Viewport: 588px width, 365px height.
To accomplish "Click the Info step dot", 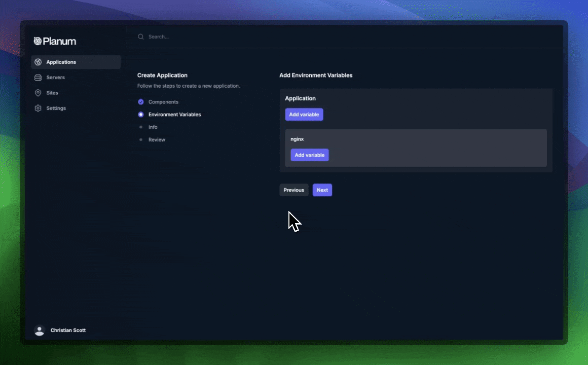I will 140,127.
